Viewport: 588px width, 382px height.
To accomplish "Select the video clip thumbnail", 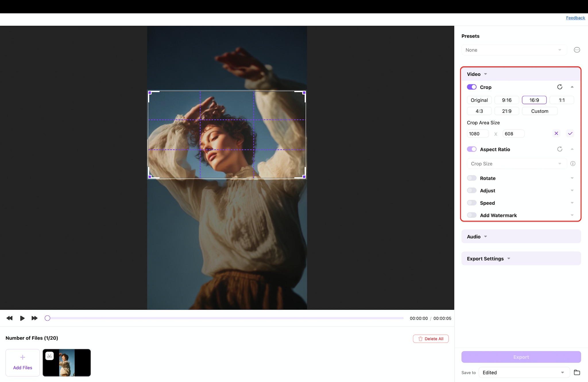I will point(67,363).
